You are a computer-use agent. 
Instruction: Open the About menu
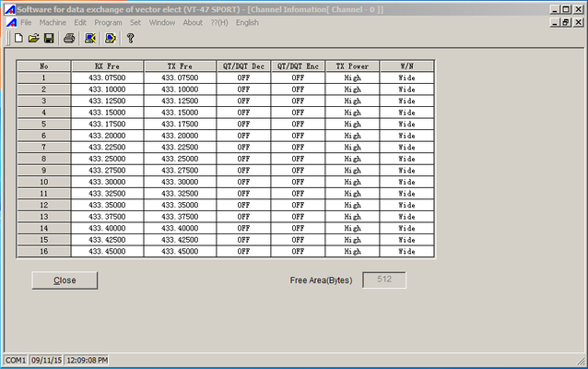coord(193,22)
